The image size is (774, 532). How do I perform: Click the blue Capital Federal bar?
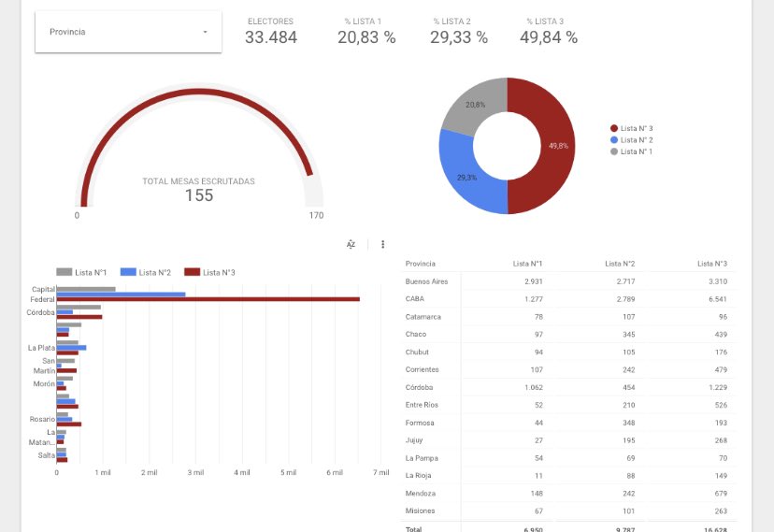pyautogui.click(x=121, y=295)
